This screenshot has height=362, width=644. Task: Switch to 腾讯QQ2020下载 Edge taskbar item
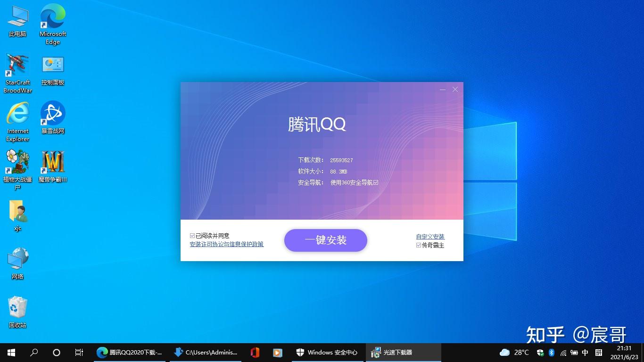(x=129, y=353)
